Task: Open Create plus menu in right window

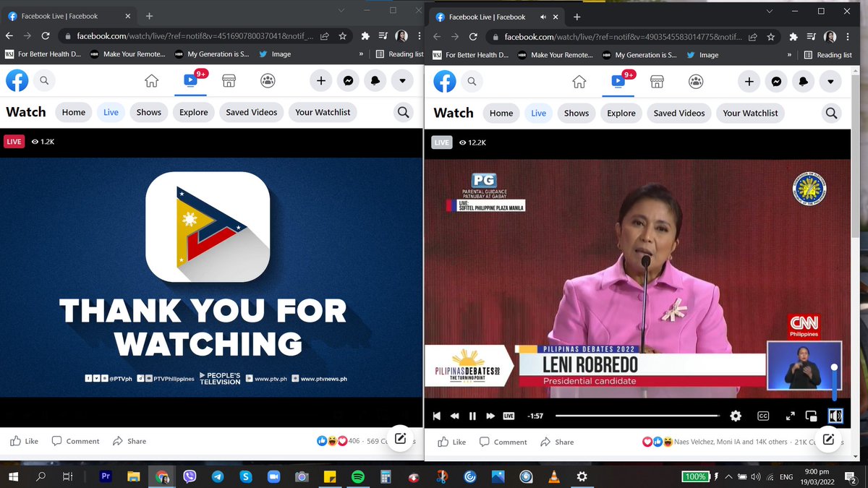Action: click(749, 82)
